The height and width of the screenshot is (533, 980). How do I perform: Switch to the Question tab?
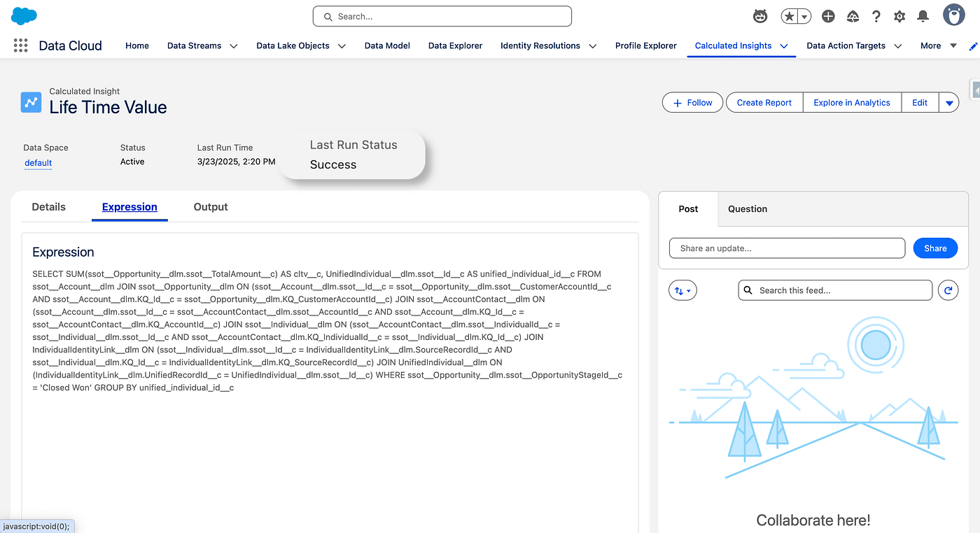point(747,209)
